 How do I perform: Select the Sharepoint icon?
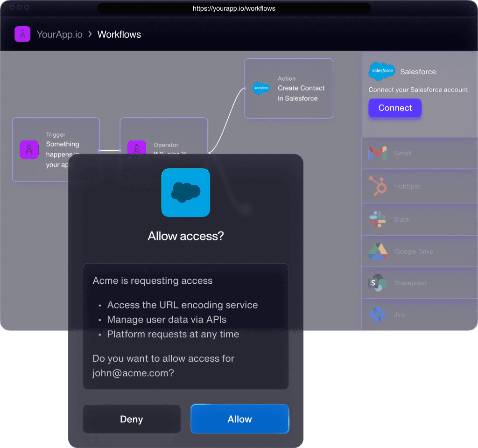[x=377, y=283]
